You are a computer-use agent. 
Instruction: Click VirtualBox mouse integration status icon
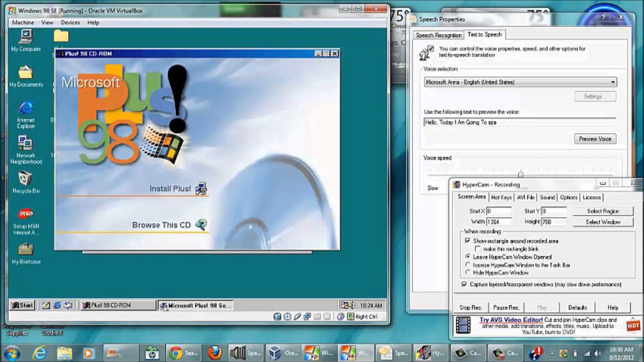coord(341,317)
